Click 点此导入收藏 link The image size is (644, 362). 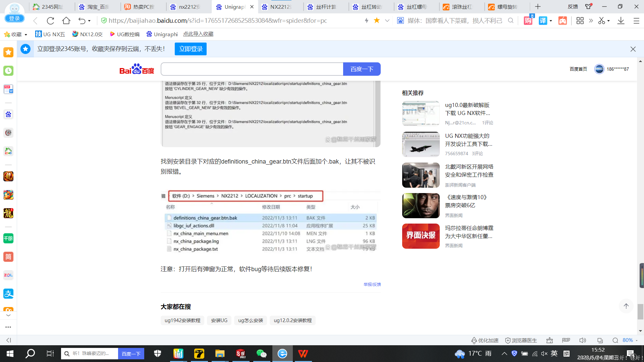click(x=198, y=34)
